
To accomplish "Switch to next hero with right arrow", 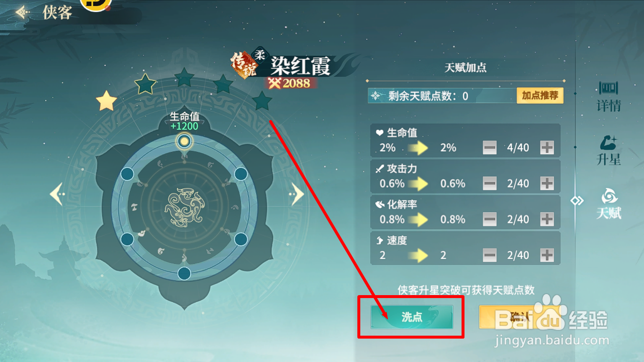I will pyautogui.click(x=296, y=194).
